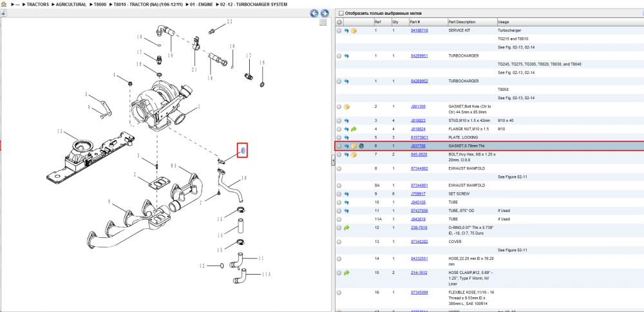
Task: Open part number 87344861 link
Action: point(419,186)
